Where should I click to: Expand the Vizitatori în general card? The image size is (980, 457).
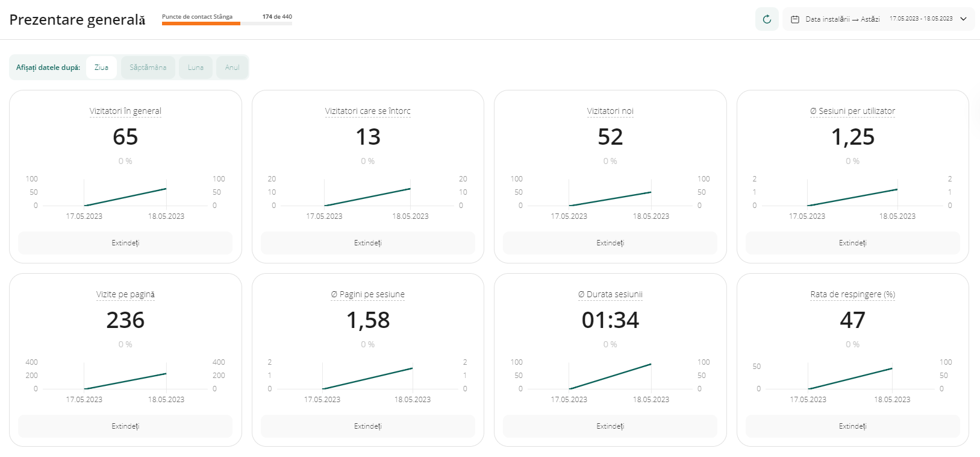(x=125, y=243)
